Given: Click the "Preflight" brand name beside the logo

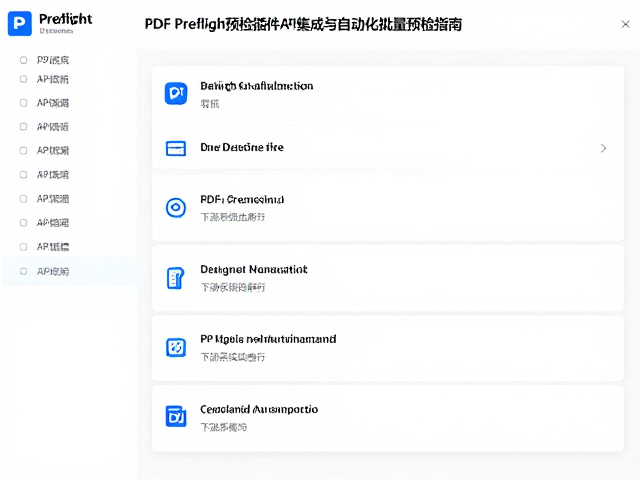Looking at the screenshot, I should pyautogui.click(x=66, y=19).
